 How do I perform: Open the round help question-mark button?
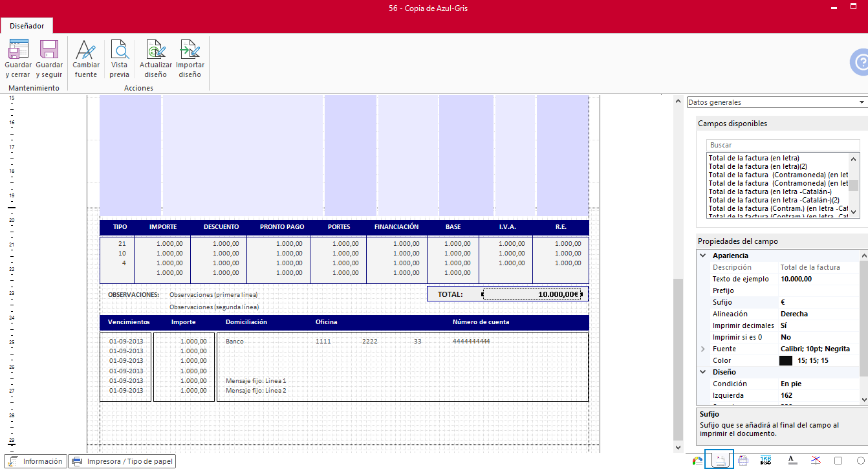(860, 63)
